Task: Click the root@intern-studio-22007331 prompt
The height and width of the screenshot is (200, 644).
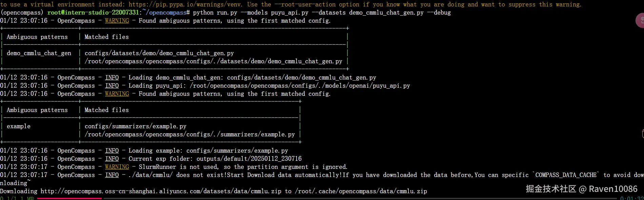Action: coord(93,13)
